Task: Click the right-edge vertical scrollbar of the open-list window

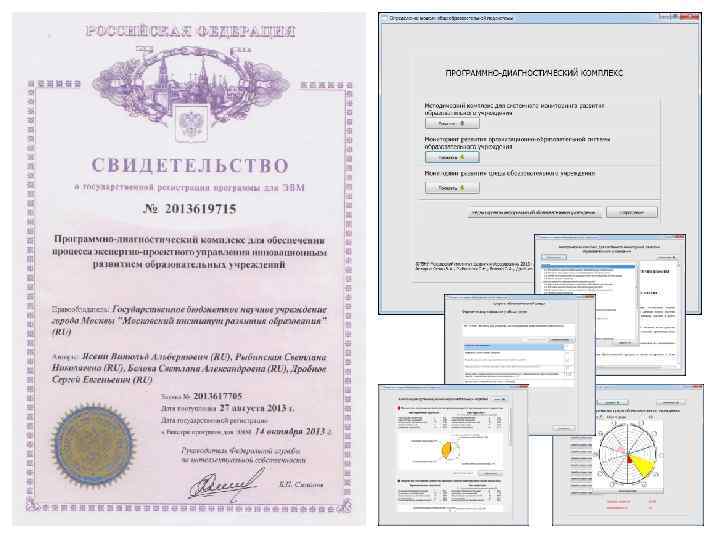Action: tap(678, 312)
